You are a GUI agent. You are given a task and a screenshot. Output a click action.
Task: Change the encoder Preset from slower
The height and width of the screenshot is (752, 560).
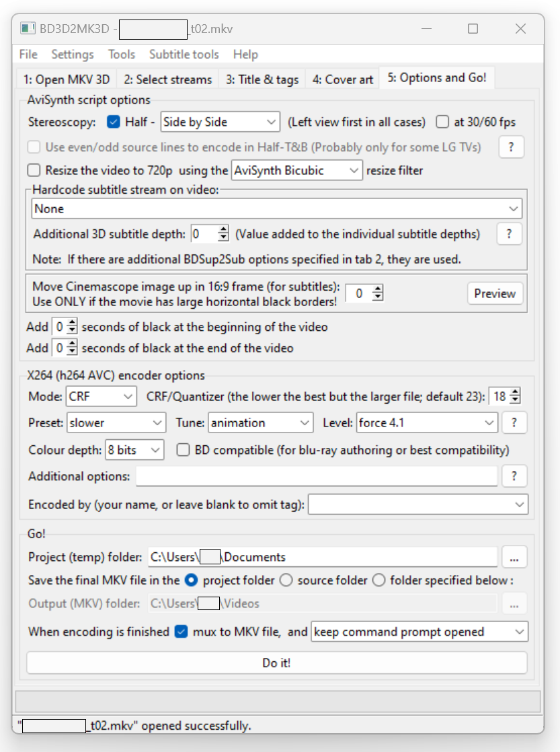116,422
